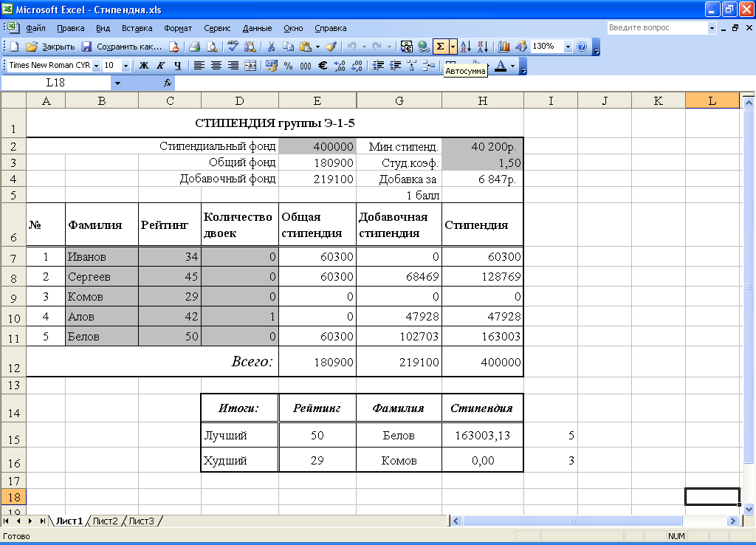Select column L header
This screenshot has width=756, height=545.
pos(712,100)
